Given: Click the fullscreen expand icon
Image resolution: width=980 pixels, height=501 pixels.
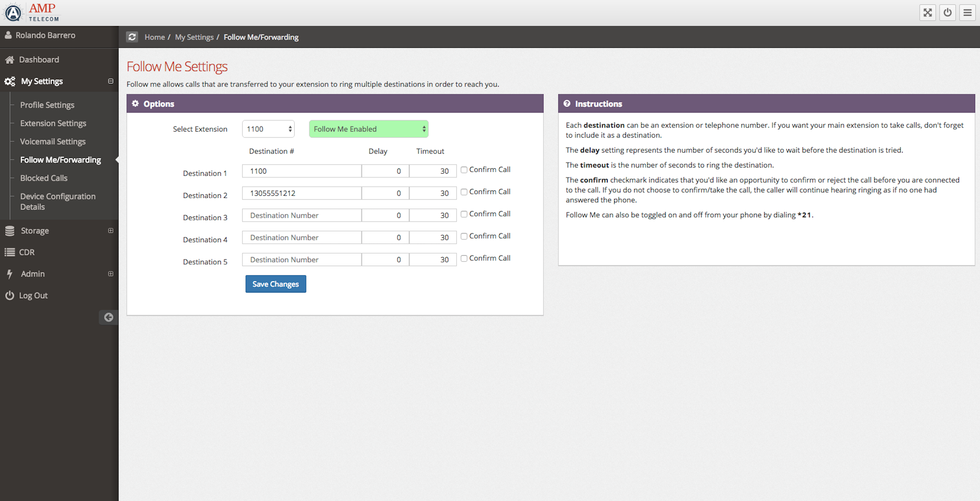Looking at the screenshot, I should 927,13.
